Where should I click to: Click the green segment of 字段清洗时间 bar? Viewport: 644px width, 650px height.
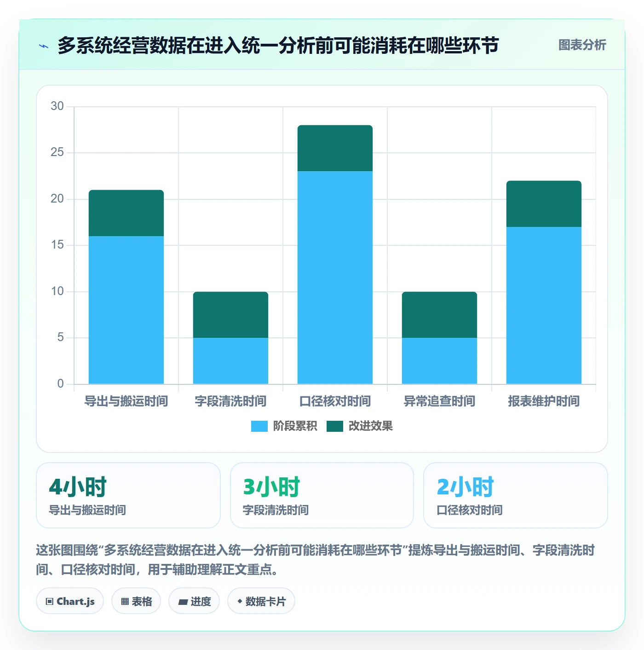(230, 315)
